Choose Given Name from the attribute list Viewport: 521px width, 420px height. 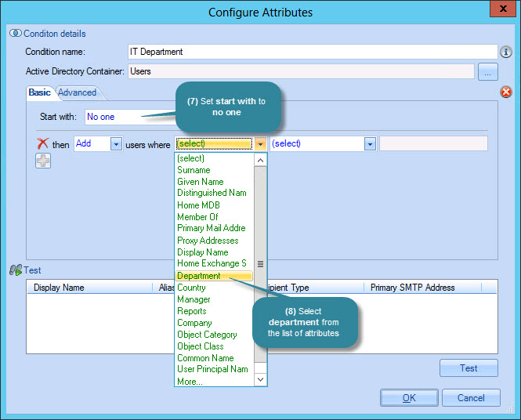pyautogui.click(x=215, y=182)
